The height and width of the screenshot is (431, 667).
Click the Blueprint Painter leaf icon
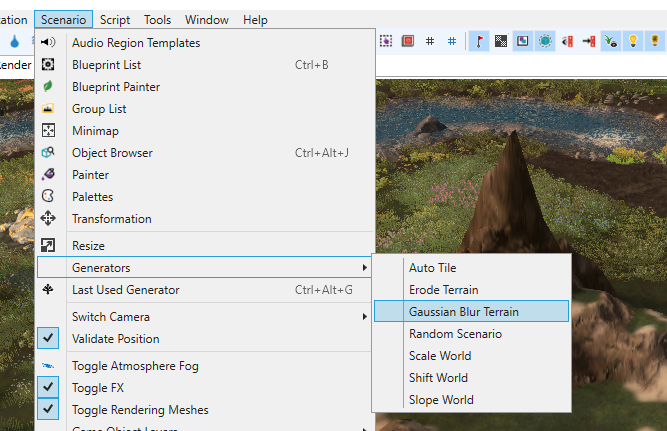(48, 86)
